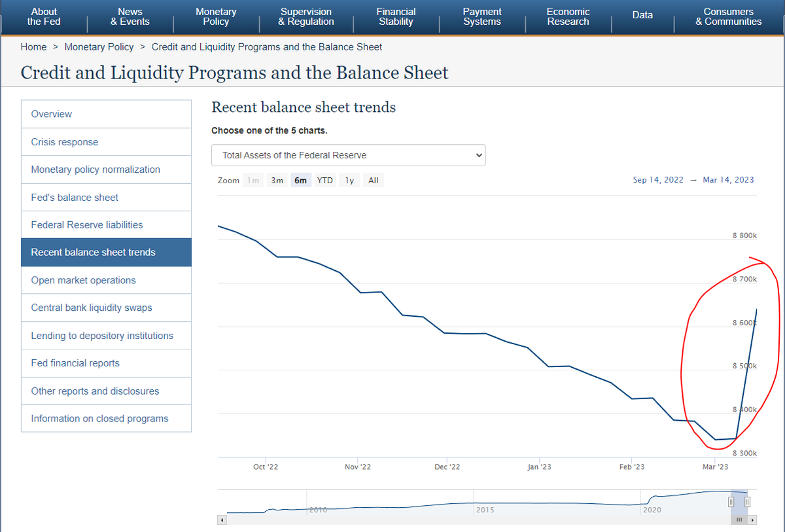
Task: Select Overview in the sidebar
Action: (x=106, y=114)
